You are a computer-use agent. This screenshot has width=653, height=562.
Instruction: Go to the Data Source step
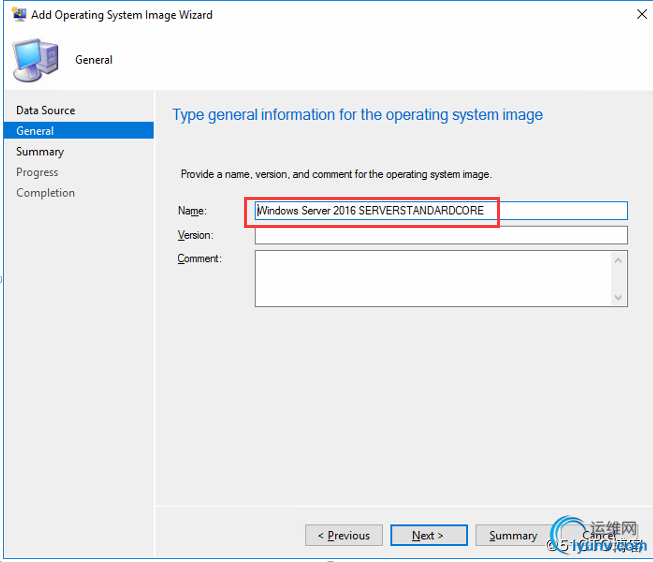[46, 110]
